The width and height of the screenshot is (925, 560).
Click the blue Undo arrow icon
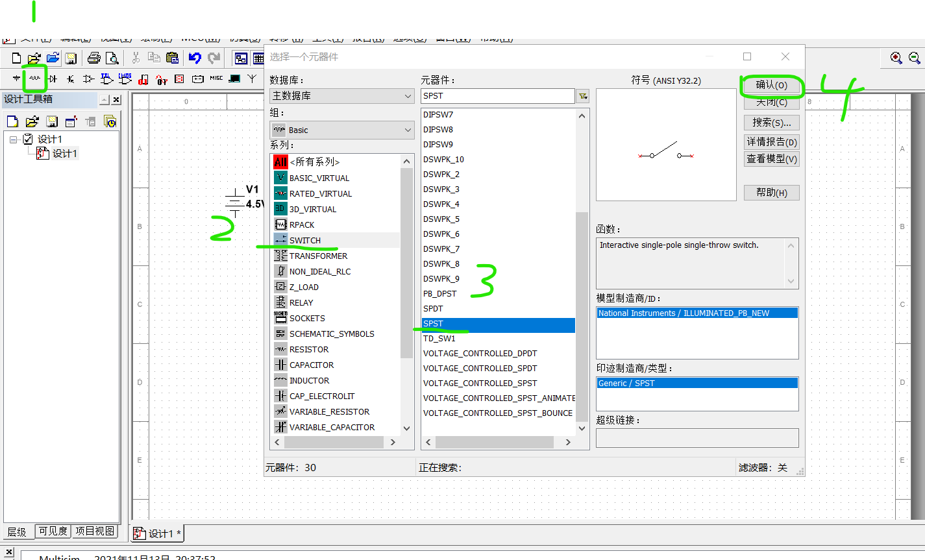pos(195,58)
